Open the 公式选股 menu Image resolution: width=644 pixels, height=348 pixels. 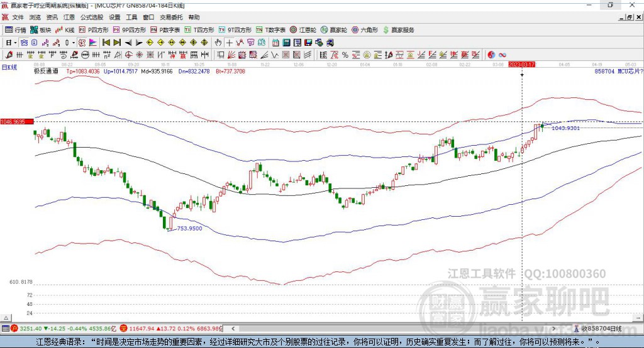[x=92, y=17]
